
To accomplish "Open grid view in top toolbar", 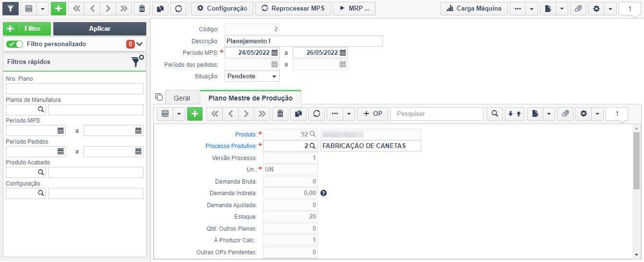I will point(29,8).
